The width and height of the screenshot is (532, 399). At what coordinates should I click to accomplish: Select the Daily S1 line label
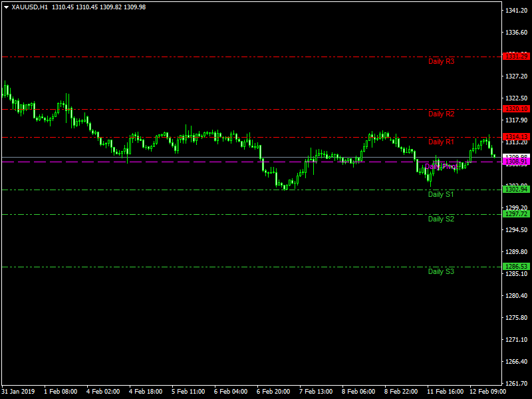coord(441,194)
